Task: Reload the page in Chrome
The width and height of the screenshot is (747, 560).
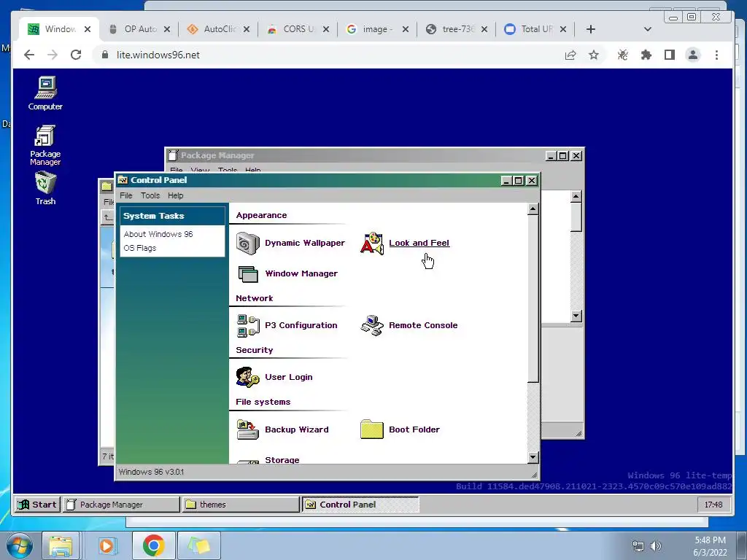Action: click(76, 55)
